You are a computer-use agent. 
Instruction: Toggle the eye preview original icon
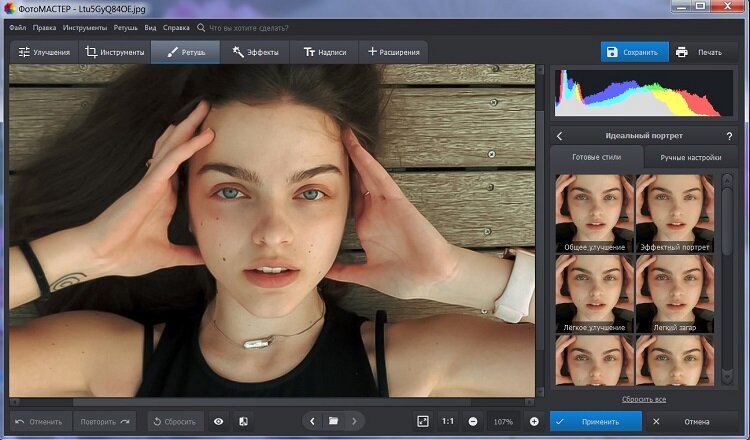tap(219, 421)
